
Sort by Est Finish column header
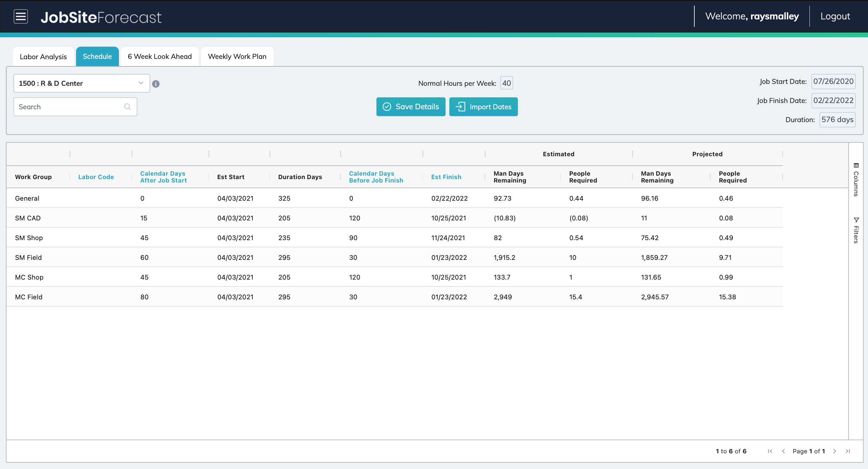[x=446, y=177]
